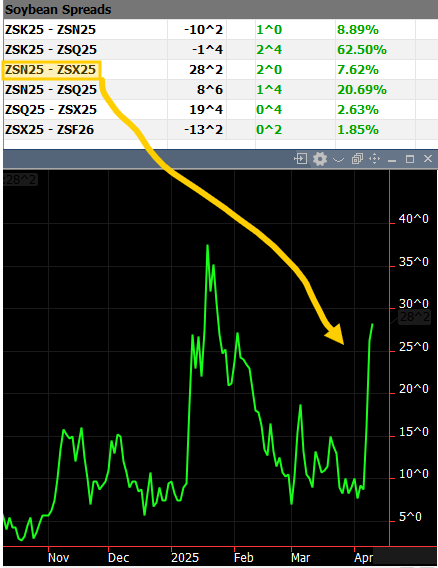Maximize the chart panel
The width and height of the screenshot is (438, 568).
tap(410, 159)
